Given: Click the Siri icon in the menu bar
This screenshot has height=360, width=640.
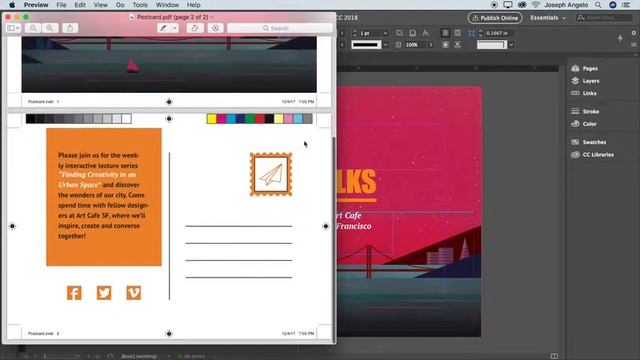Looking at the screenshot, I should (x=613, y=5).
